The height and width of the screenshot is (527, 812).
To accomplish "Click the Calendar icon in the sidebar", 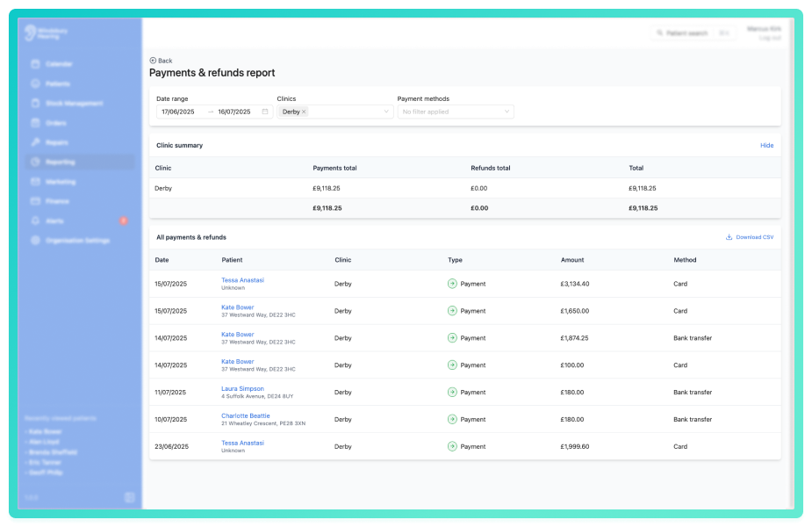I will coord(35,64).
